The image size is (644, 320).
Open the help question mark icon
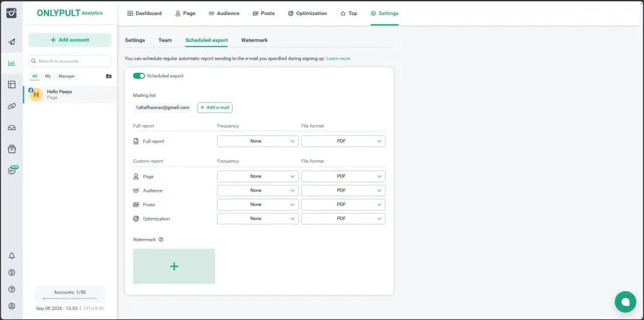(x=11, y=289)
